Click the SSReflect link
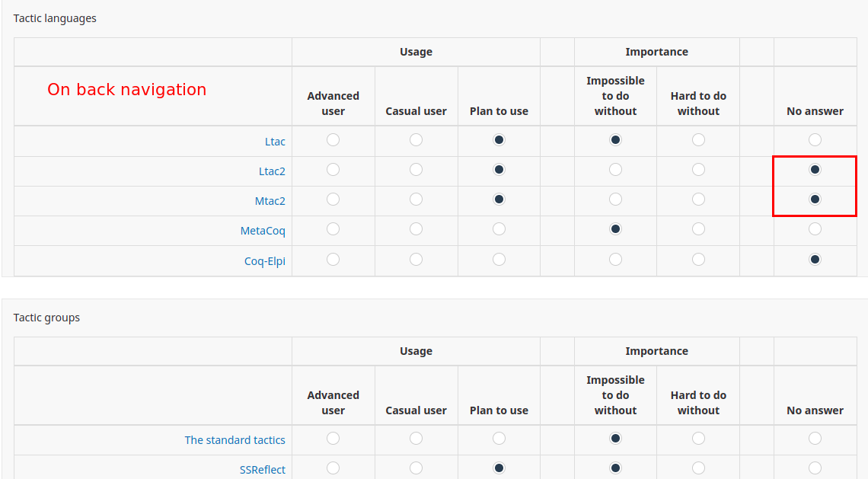 262,470
